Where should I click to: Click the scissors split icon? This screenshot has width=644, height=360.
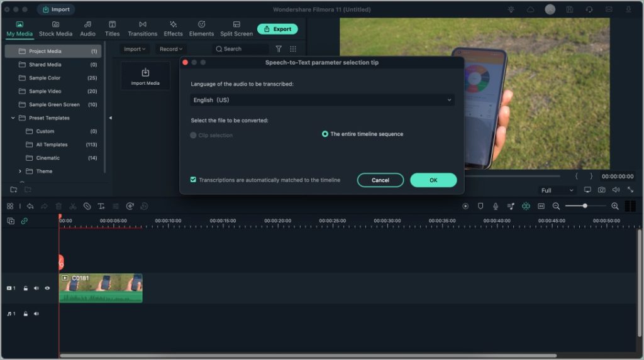coord(73,207)
